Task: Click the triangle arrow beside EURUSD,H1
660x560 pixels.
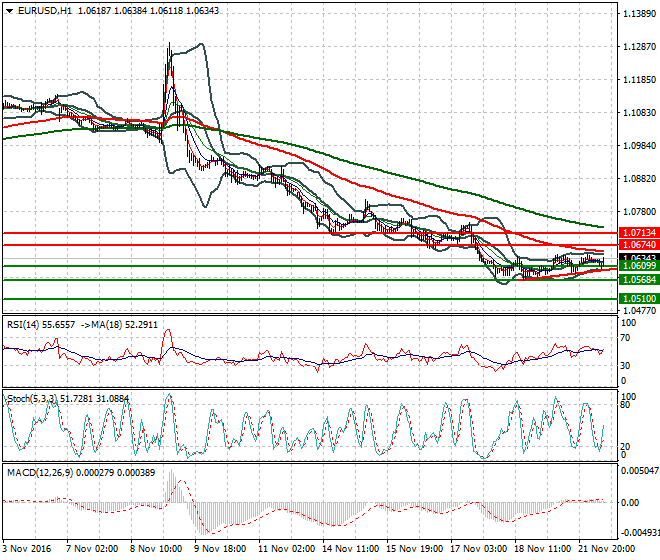Action: (x=8, y=10)
